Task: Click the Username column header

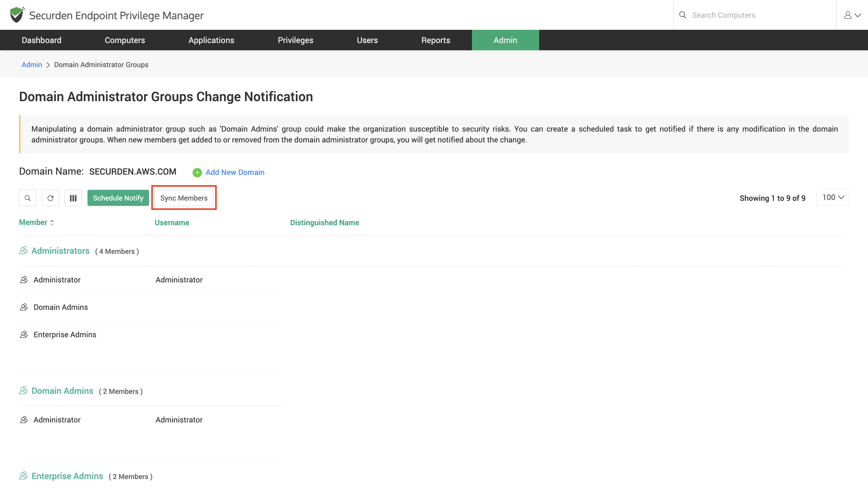Action: [172, 223]
